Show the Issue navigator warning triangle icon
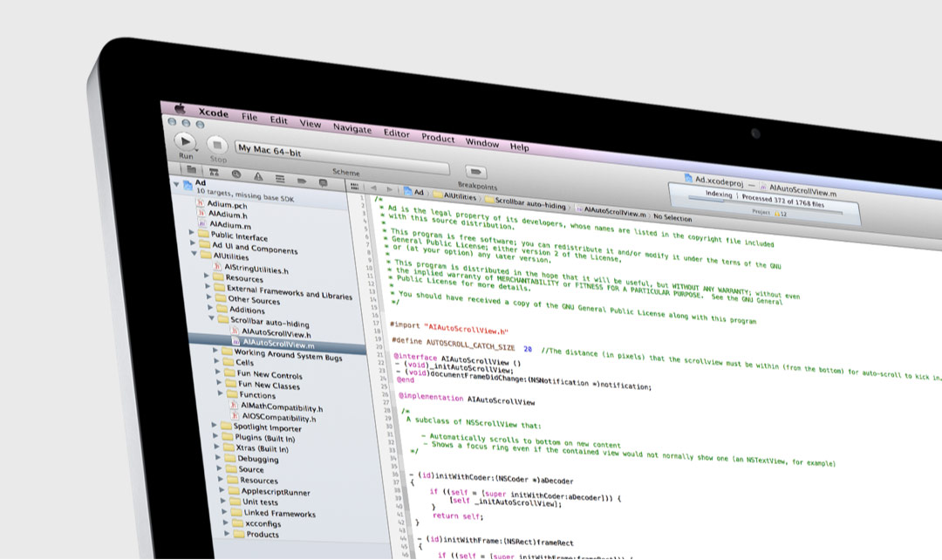Viewport: 942px width, 560px height. tap(258, 176)
